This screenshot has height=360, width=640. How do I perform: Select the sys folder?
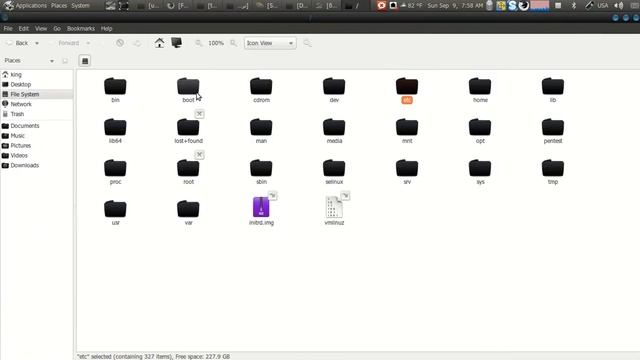click(x=480, y=168)
